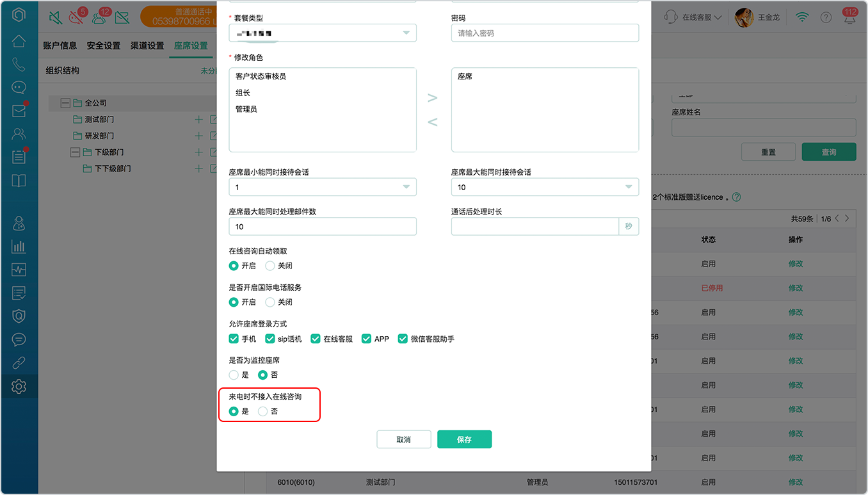Click the 通话后处理时长 input field
This screenshot has height=495, width=868.
click(x=535, y=226)
